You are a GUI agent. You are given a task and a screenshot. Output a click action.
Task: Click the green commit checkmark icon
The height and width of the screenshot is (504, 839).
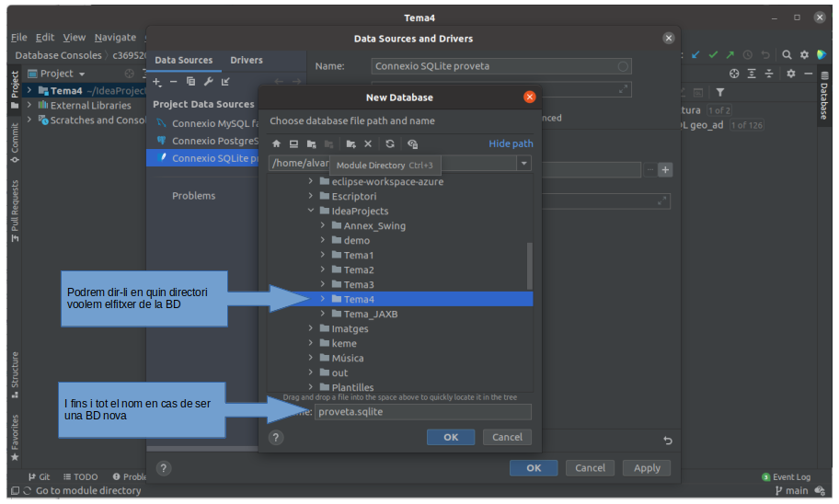[x=713, y=54]
